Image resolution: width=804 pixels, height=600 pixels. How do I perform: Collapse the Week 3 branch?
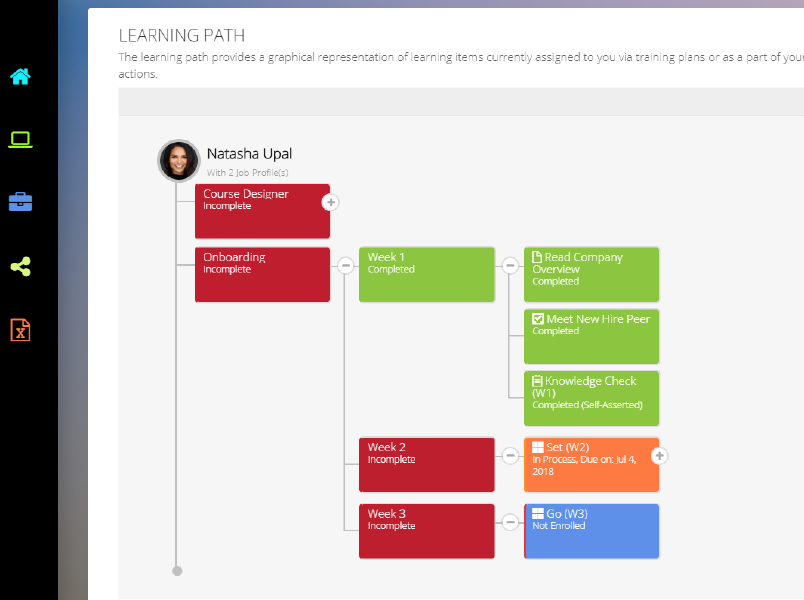[510, 522]
